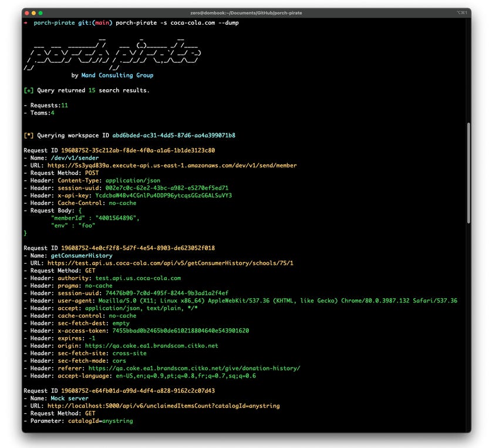The height and width of the screenshot is (448, 489).
Task: Click the getConsumerHistory test API URL
Action: click(170, 263)
